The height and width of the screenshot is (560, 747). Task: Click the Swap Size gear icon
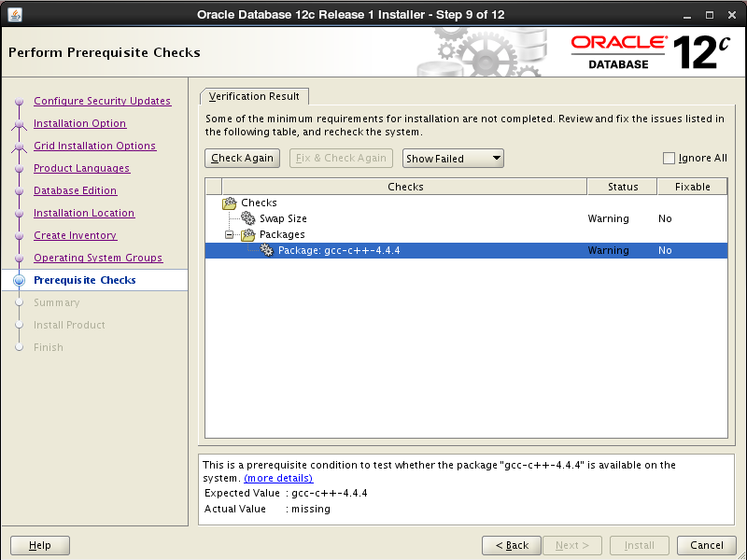[x=247, y=218]
